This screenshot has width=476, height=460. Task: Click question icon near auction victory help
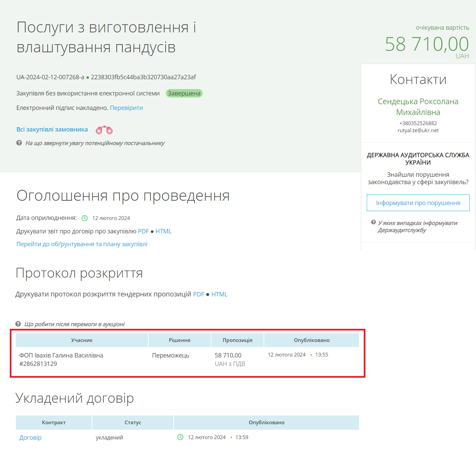[18, 324]
